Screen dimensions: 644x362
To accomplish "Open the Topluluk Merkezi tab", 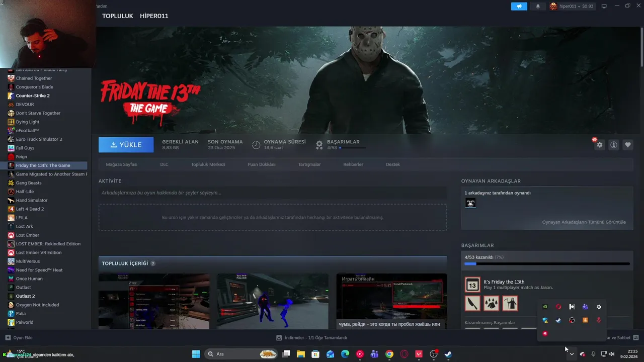I will pyautogui.click(x=208, y=164).
